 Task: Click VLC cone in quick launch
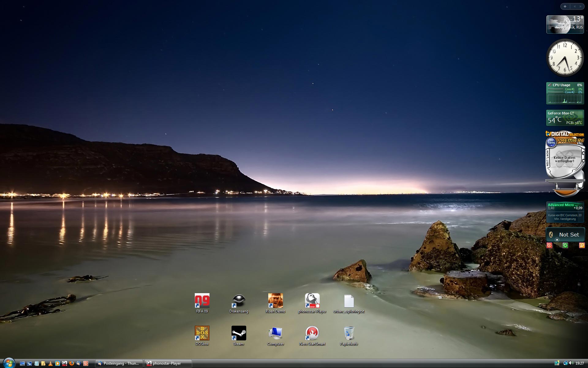51,363
